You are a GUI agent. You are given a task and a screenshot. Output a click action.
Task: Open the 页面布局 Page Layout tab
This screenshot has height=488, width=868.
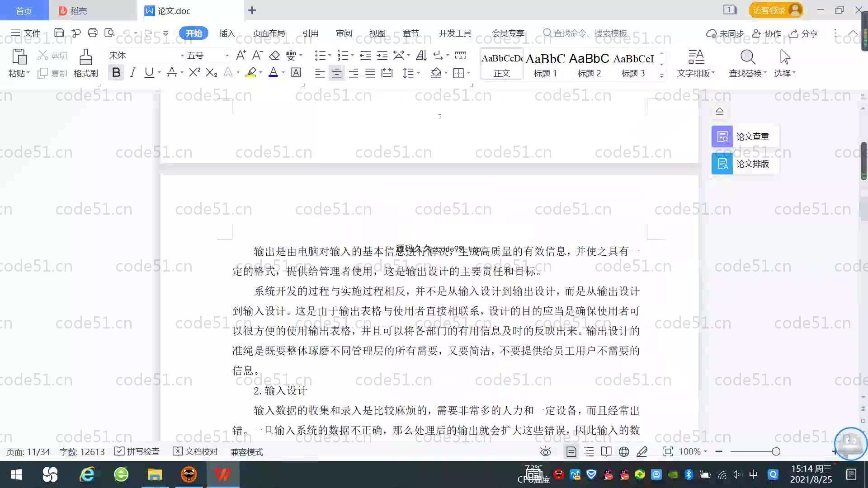click(x=269, y=33)
